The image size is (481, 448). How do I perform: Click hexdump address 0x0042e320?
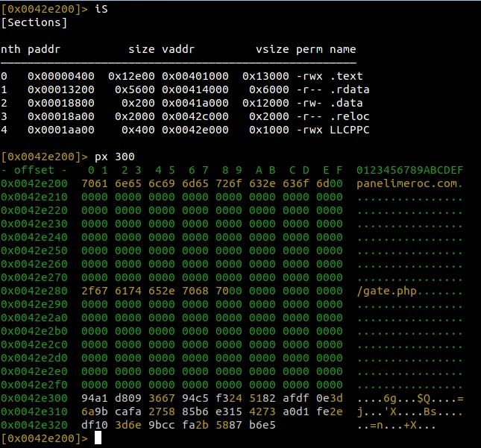pyautogui.click(x=34, y=426)
